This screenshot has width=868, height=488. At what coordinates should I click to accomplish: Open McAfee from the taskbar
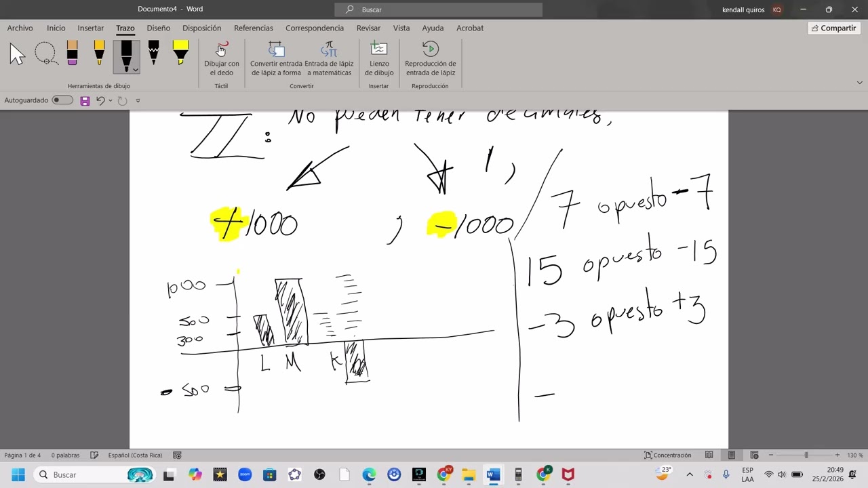[568, 474]
